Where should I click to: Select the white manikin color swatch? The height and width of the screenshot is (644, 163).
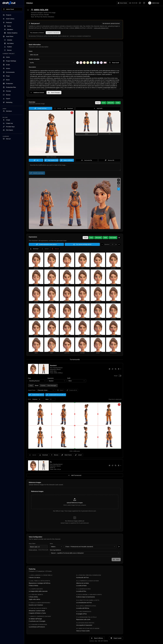pos(78,62)
